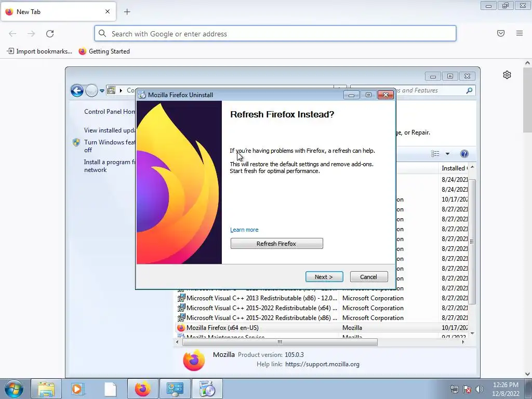
Task: Minimize the Mozilla Firefox Uninstall dialog
Action: pyautogui.click(x=351, y=95)
